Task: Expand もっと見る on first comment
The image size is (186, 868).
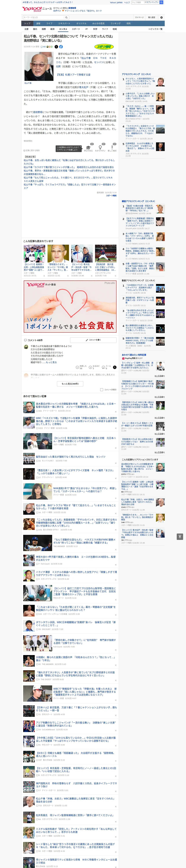Action: (51, 362)
